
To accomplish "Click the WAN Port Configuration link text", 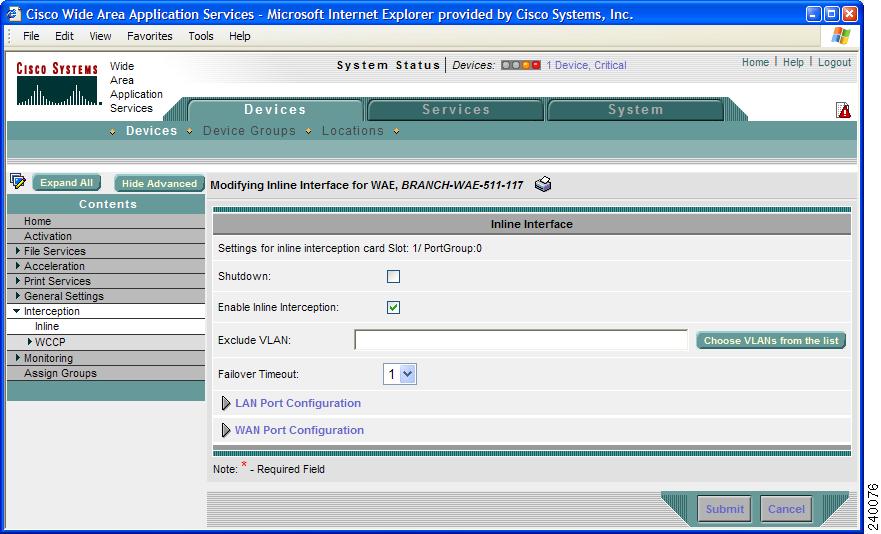I will click(299, 430).
